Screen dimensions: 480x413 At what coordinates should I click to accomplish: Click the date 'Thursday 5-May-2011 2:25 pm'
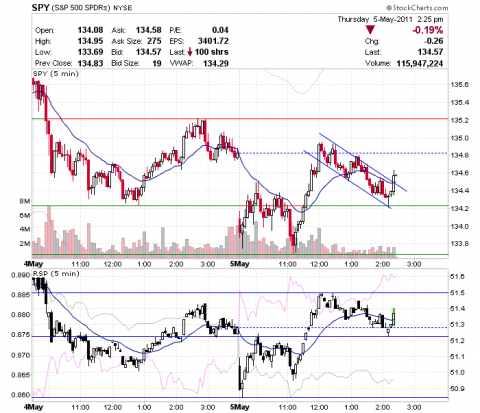[x=390, y=19]
